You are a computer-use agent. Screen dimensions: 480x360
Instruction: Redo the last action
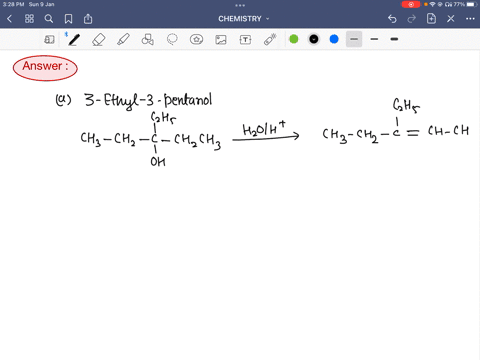click(x=412, y=19)
